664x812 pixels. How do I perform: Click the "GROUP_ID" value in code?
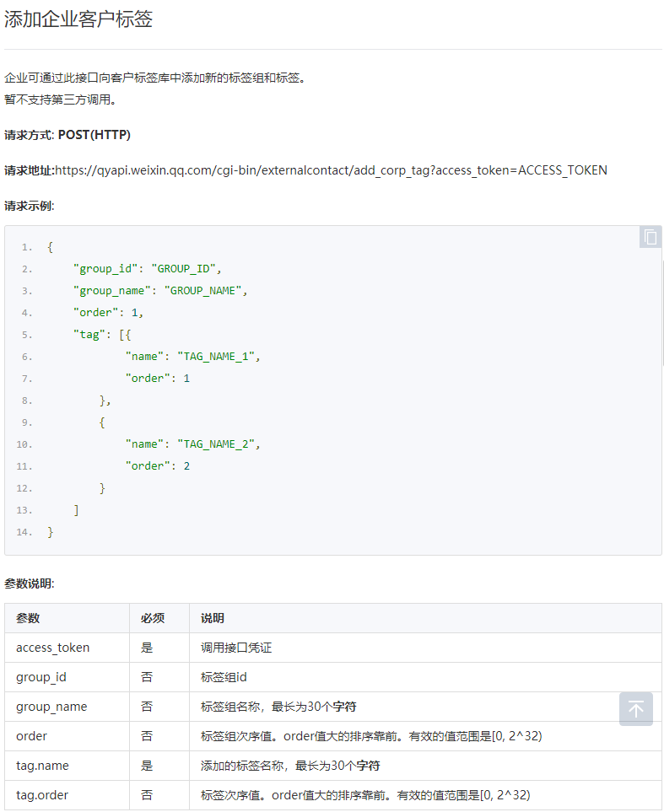click(185, 269)
